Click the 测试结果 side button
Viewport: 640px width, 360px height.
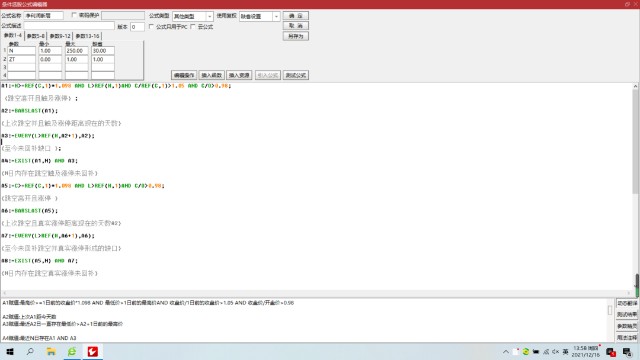point(627,315)
